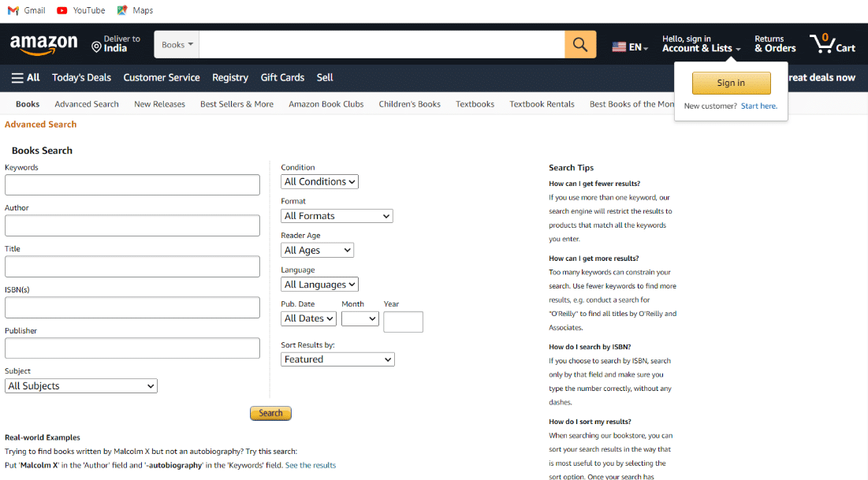This screenshot has height=480, width=868.
Task: Click the great deals now banner text
Action: click(821, 77)
